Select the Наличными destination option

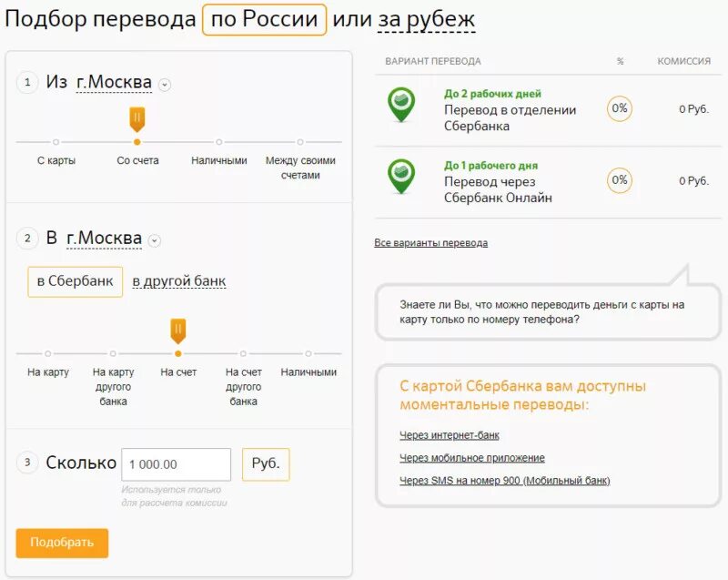click(308, 372)
